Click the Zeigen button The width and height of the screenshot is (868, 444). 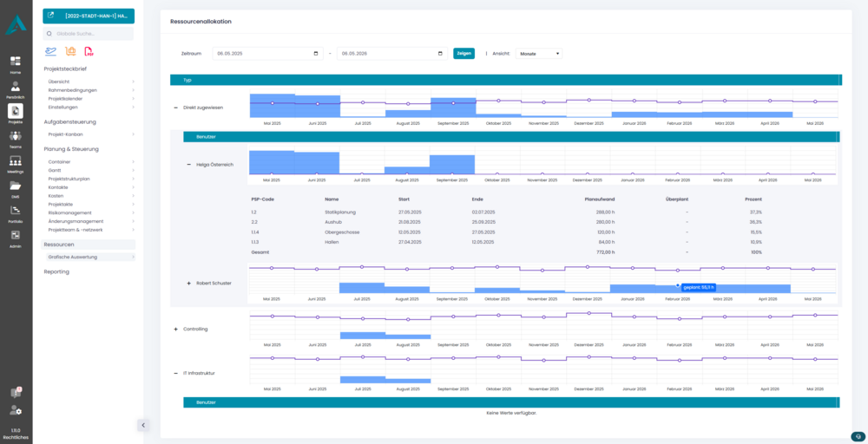[x=464, y=54]
